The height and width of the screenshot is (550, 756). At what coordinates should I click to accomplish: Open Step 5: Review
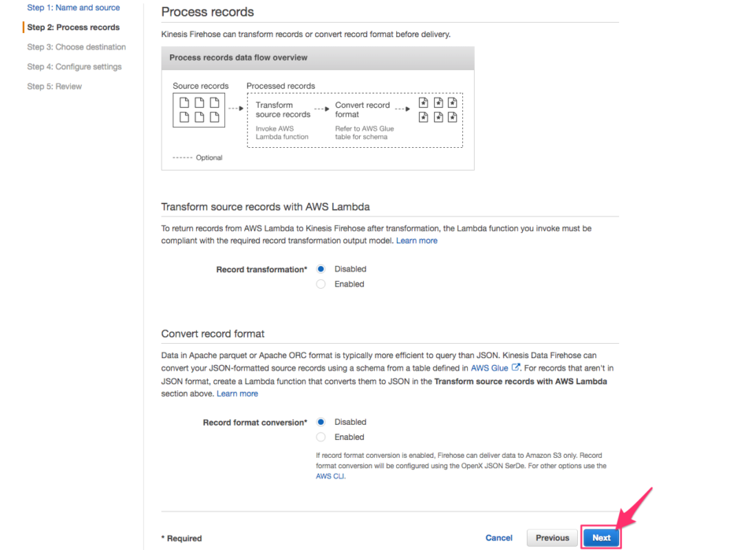click(x=54, y=87)
